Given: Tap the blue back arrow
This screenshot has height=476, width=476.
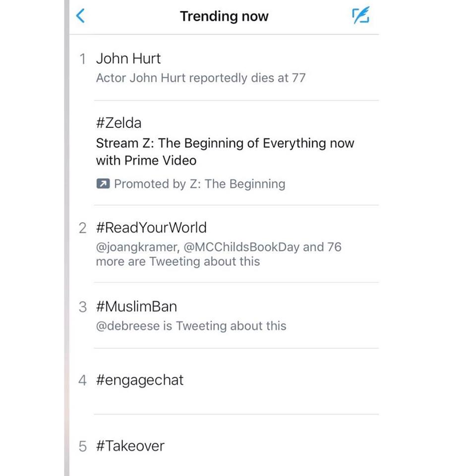Looking at the screenshot, I should click(80, 16).
